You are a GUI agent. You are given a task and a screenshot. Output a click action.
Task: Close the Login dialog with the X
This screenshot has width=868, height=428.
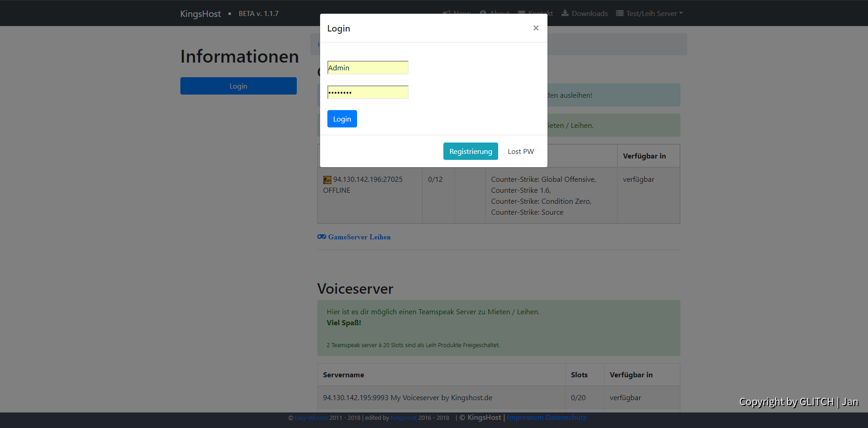536,28
